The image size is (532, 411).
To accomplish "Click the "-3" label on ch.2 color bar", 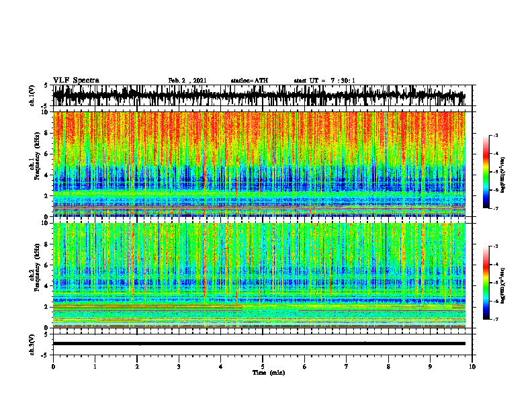I will 496,246.
